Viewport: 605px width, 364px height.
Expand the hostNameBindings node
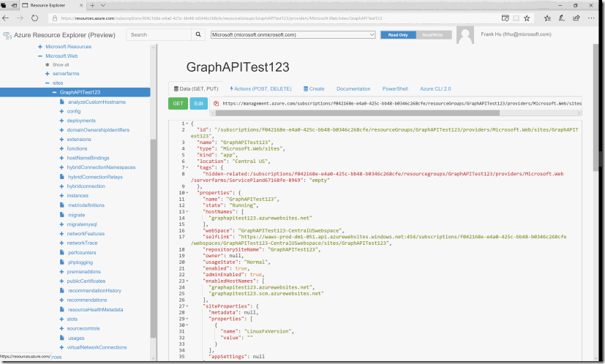(x=61, y=158)
